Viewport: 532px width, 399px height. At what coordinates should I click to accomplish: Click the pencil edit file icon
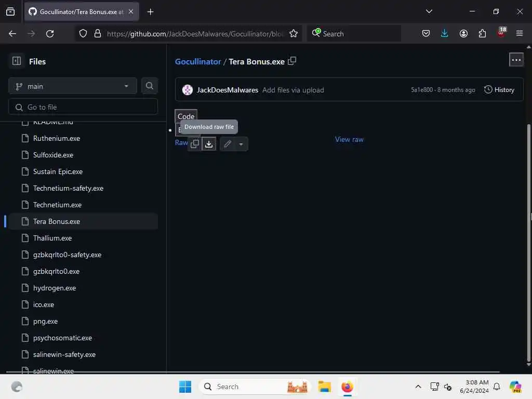[228, 144]
